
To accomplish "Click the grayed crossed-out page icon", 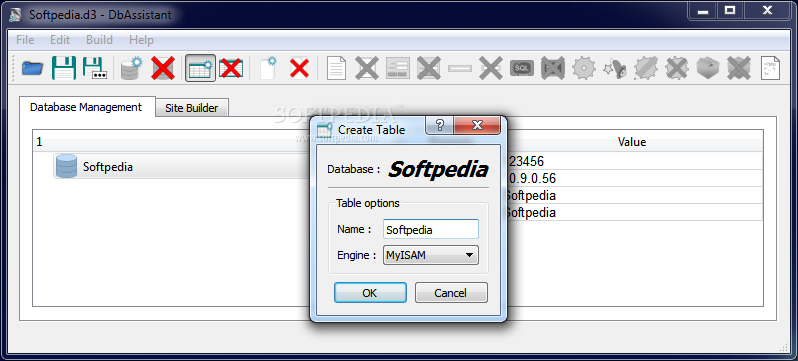I will click(x=367, y=68).
